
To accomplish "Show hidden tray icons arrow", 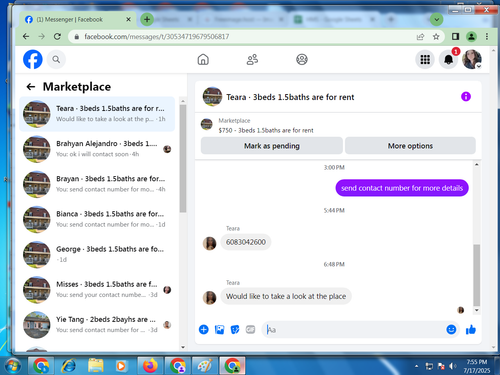I will point(416,366).
